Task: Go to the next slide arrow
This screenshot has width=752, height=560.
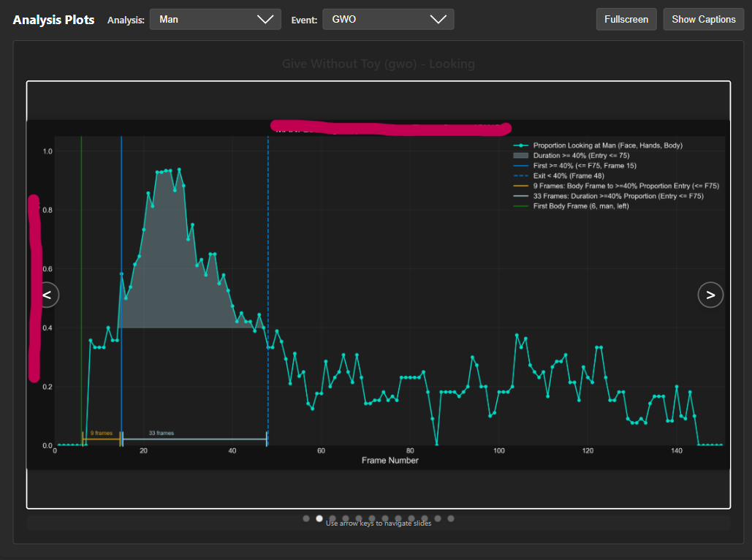Action: click(x=710, y=295)
